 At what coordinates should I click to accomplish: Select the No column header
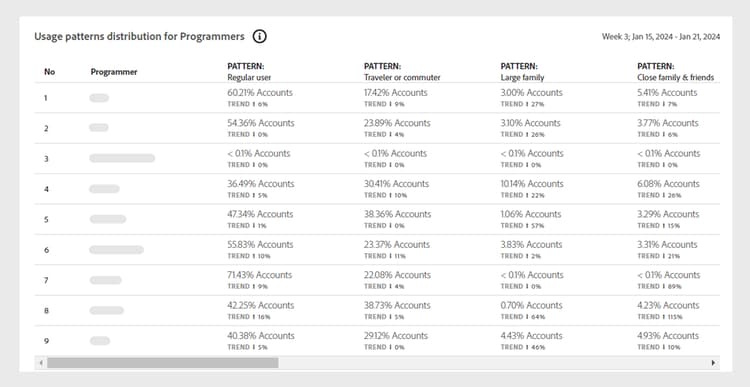pyautogui.click(x=49, y=72)
